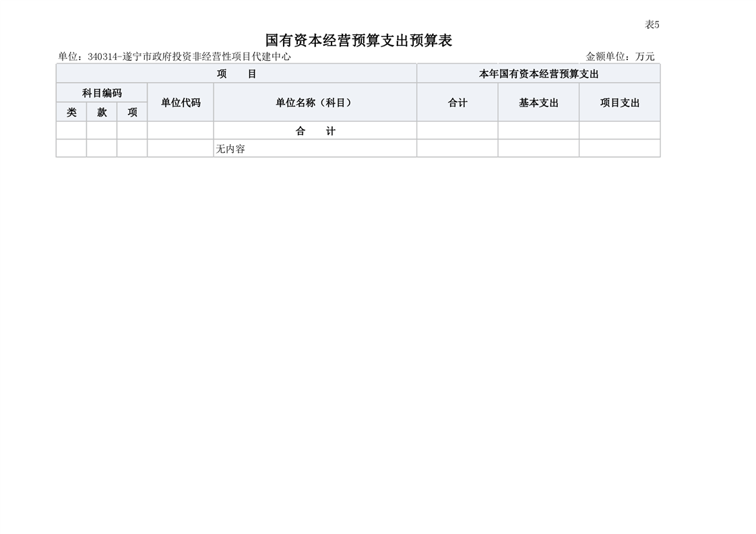Screen dimensions: 756x534
Task: Click the 科目编码 header cell
Action: [x=102, y=93]
